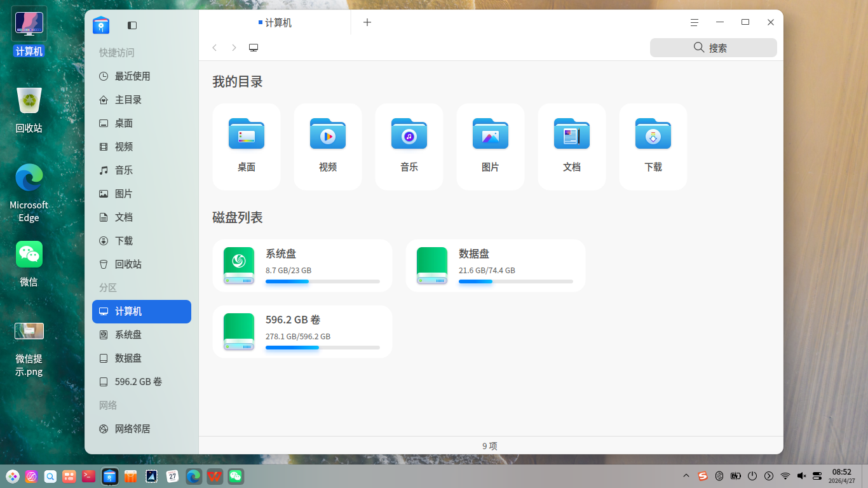
Task: Toggle muted sound in the system tray
Action: (x=801, y=475)
